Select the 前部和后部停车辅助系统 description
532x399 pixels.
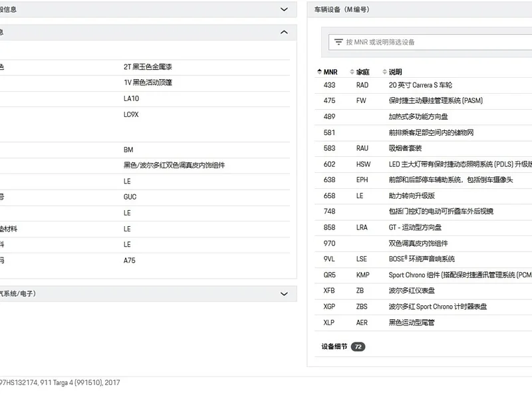tap(451, 180)
